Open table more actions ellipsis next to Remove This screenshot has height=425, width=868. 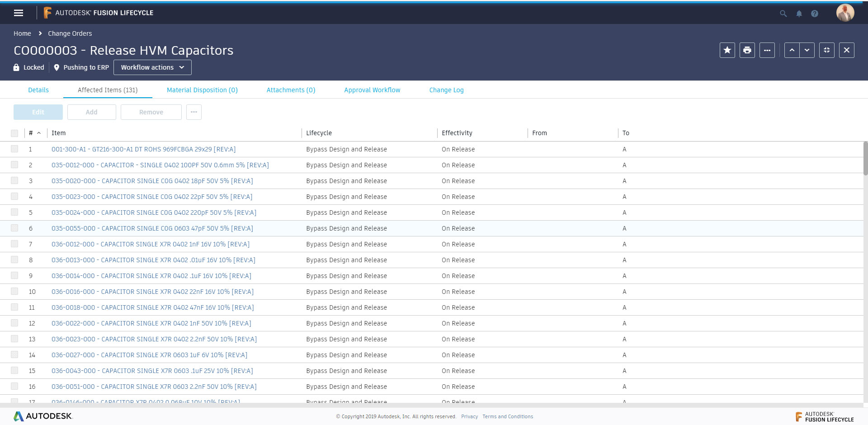click(x=194, y=112)
